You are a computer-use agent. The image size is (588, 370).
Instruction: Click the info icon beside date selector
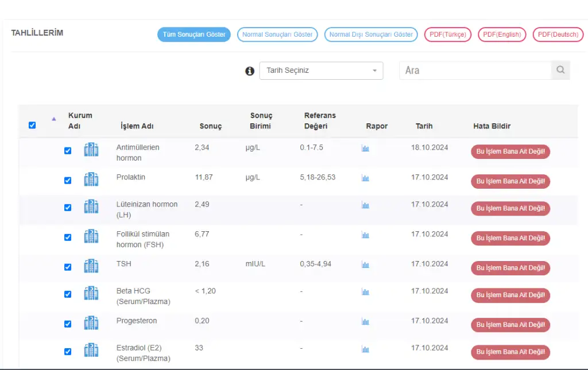250,71
